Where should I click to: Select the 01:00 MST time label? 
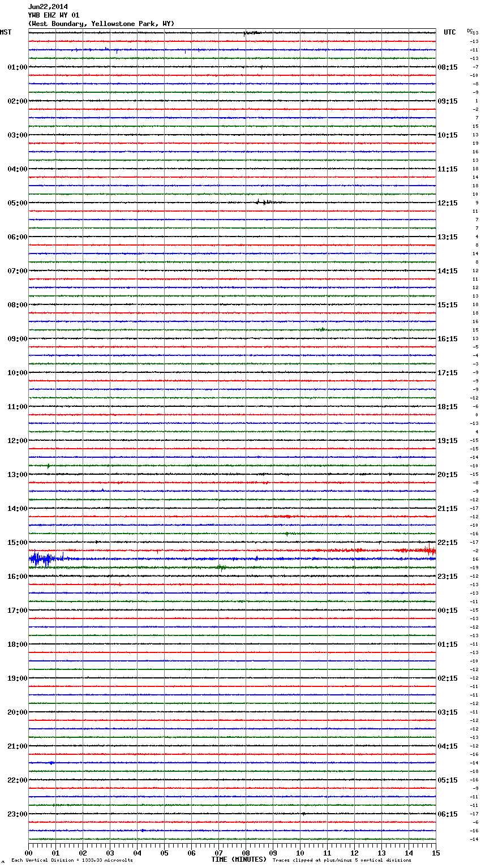17,67
